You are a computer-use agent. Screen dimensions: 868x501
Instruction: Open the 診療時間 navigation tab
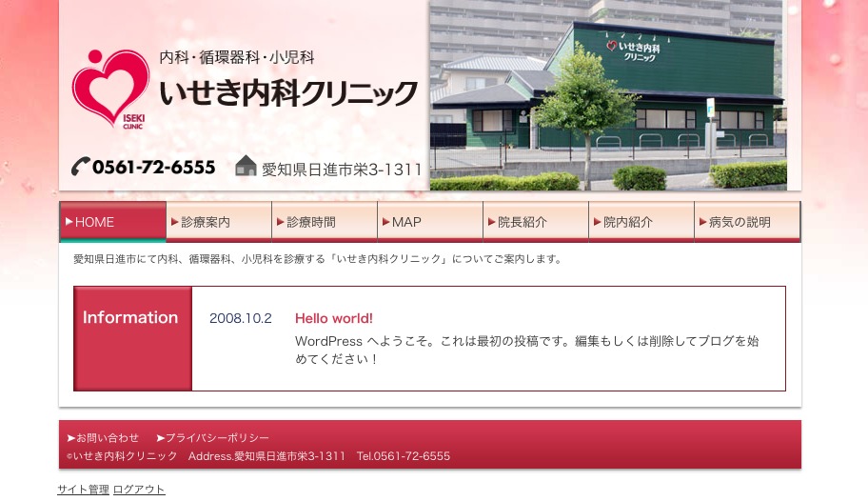pos(325,222)
